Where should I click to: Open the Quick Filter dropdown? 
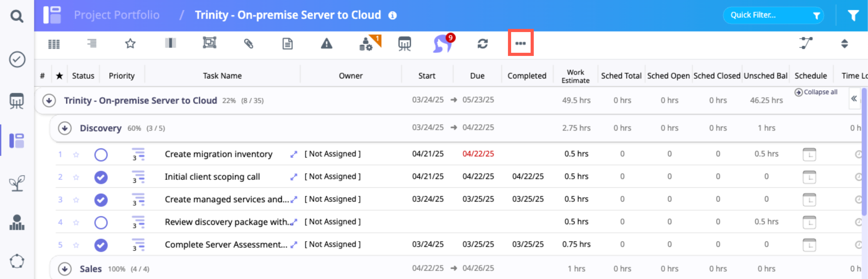click(773, 15)
